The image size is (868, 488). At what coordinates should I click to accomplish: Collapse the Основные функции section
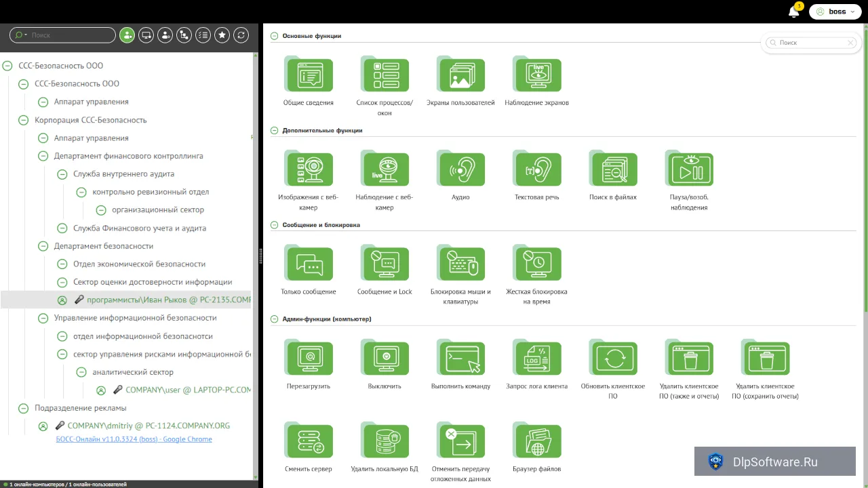click(275, 36)
